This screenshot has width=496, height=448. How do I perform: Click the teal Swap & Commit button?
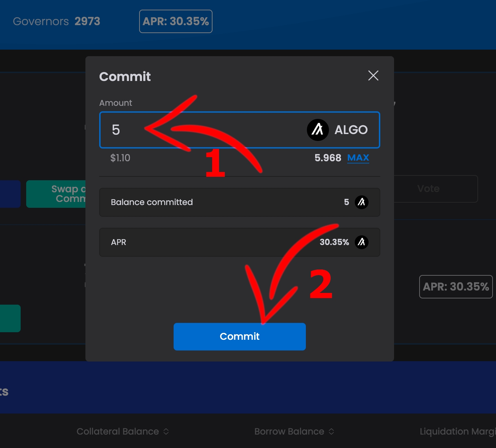(x=56, y=194)
